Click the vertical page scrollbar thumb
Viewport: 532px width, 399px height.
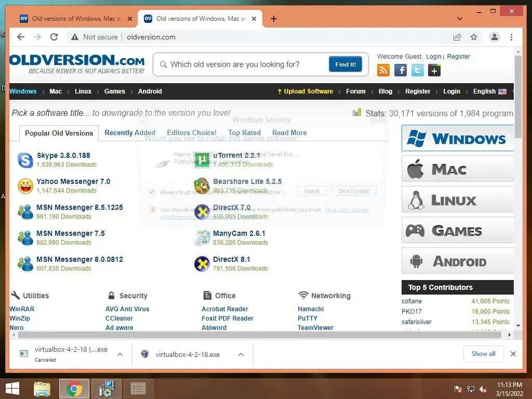pyautogui.click(x=518, y=97)
